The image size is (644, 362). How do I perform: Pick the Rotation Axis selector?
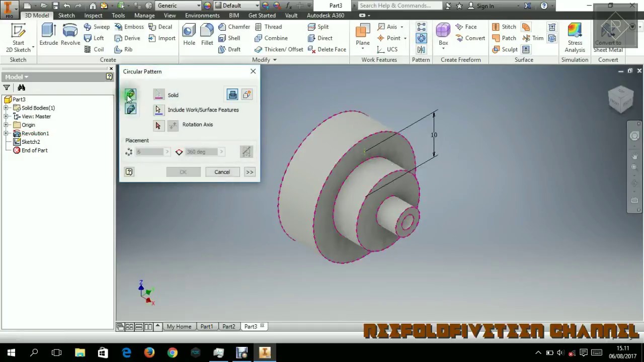click(158, 125)
